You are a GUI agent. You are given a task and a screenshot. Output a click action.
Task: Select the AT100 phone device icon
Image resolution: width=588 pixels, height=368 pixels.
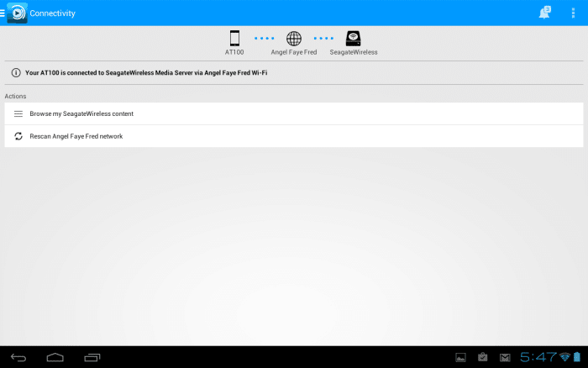point(234,38)
